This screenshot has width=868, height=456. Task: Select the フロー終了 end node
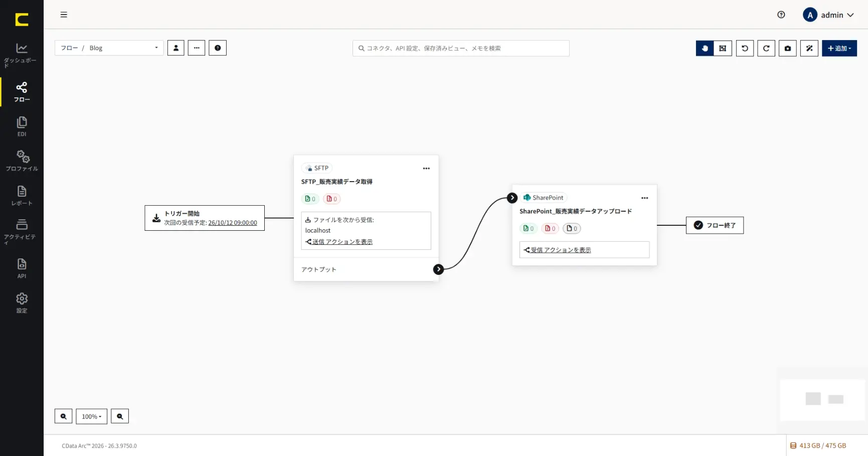coord(715,225)
